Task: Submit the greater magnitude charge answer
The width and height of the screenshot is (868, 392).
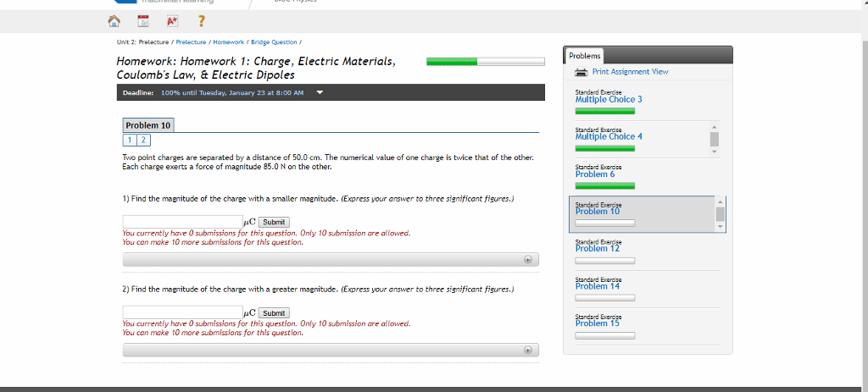Action: 274,313
